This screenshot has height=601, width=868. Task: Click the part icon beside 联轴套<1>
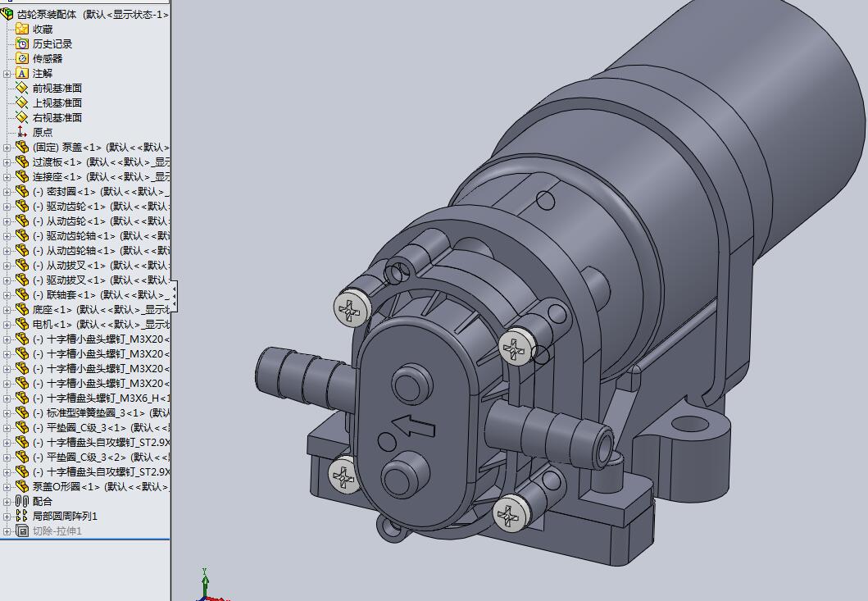coord(21,294)
